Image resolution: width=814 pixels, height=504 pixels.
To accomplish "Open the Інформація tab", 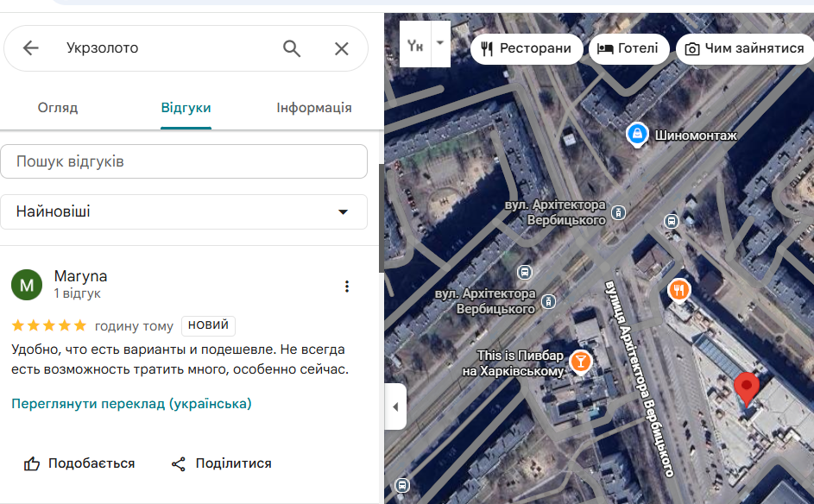I will [x=314, y=107].
